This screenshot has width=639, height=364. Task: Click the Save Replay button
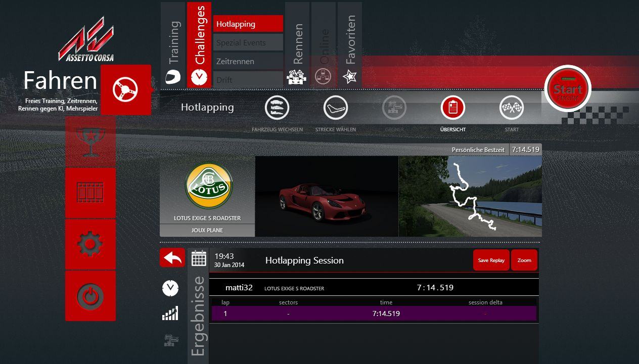coord(491,260)
